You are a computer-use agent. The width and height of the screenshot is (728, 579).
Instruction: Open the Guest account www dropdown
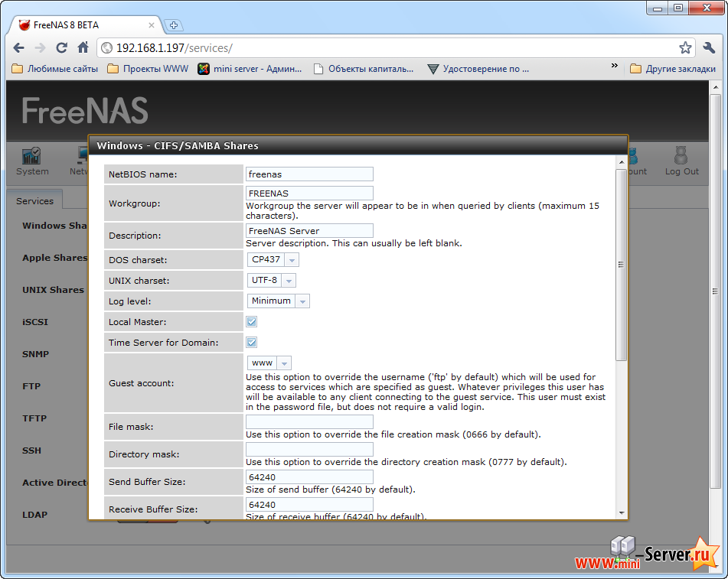point(269,363)
